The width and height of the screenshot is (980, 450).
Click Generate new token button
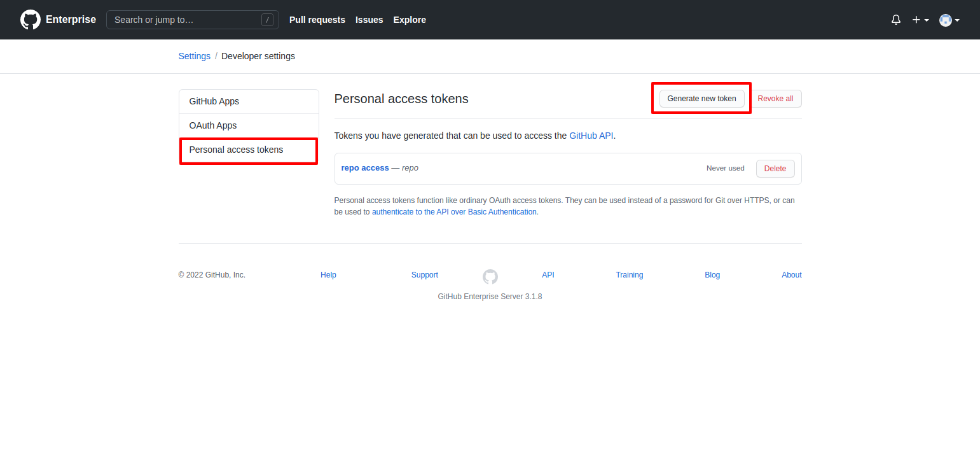[701, 99]
